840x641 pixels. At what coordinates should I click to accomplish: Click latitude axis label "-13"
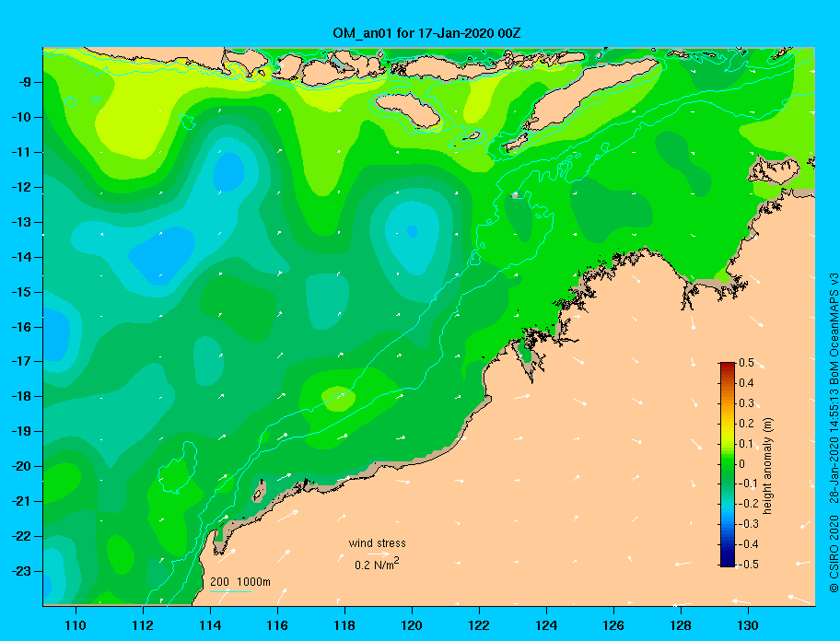tap(20, 222)
